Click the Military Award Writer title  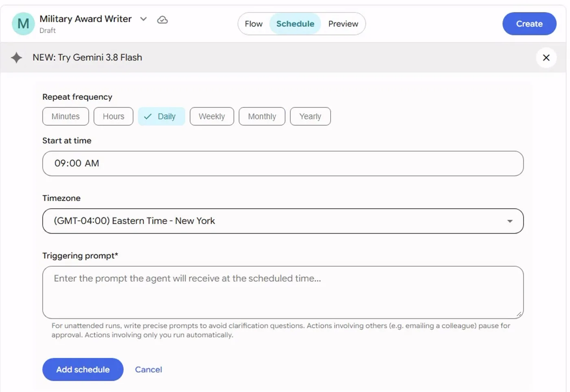(85, 19)
